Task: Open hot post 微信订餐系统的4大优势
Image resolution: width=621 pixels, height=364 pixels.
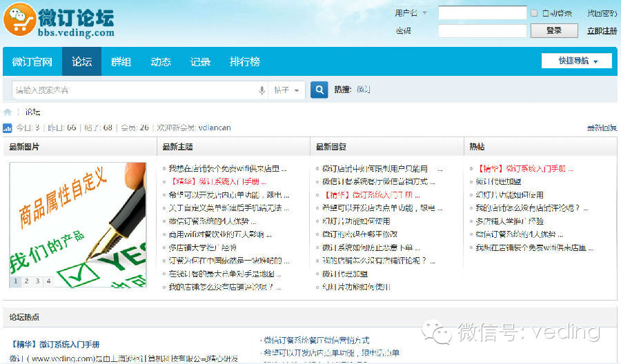Action: click(x=519, y=234)
